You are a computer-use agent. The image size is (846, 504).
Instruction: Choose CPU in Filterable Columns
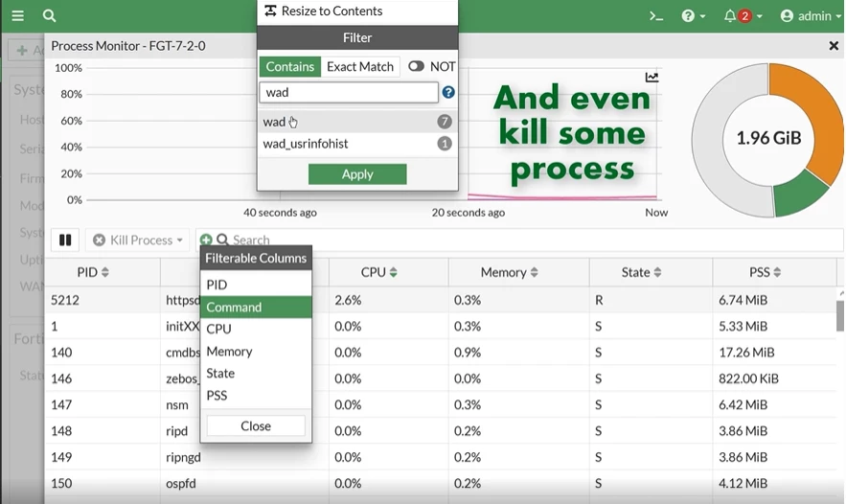[x=256, y=330]
